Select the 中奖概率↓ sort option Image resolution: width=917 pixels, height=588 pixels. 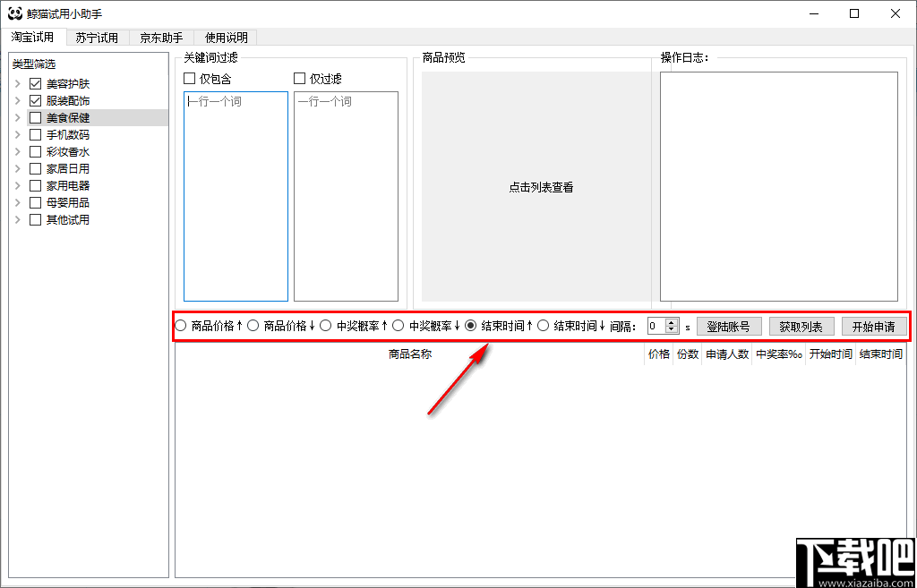pyautogui.click(x=398, y=325)
